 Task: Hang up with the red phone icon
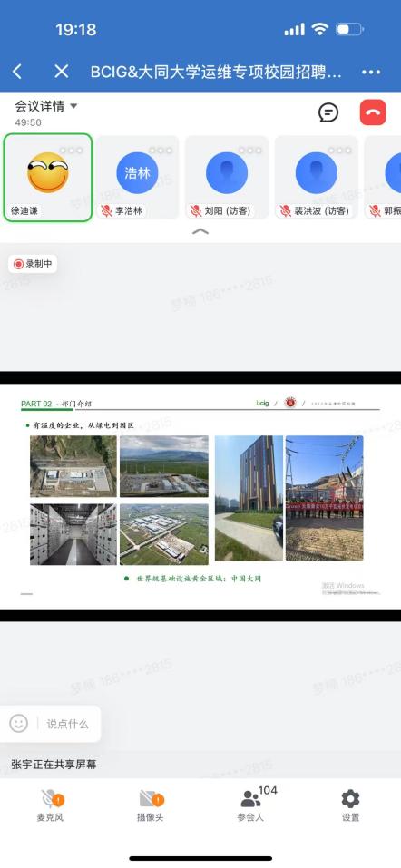tap(373, 113)
